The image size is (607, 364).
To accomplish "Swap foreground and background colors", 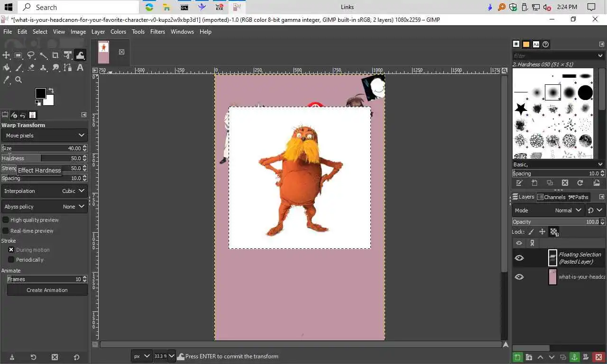I will 51,90.
